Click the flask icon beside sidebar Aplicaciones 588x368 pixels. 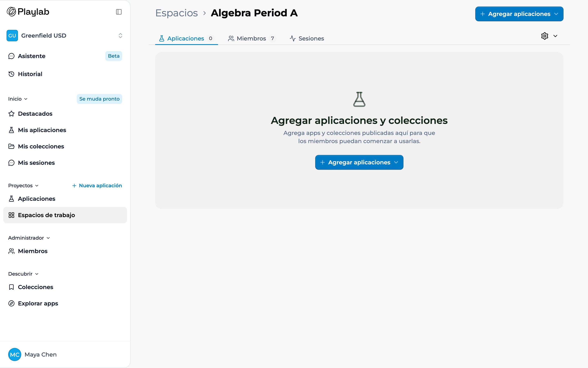pos(11,199)
